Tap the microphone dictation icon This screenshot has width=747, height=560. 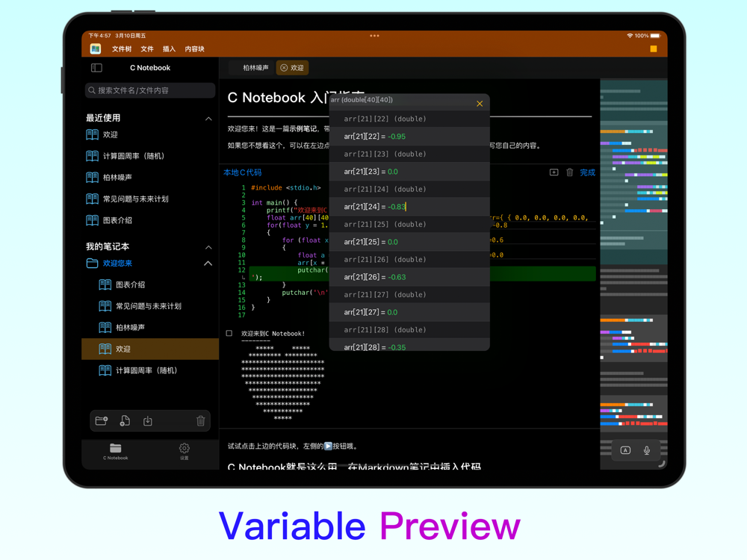click(x=646, y=450)
